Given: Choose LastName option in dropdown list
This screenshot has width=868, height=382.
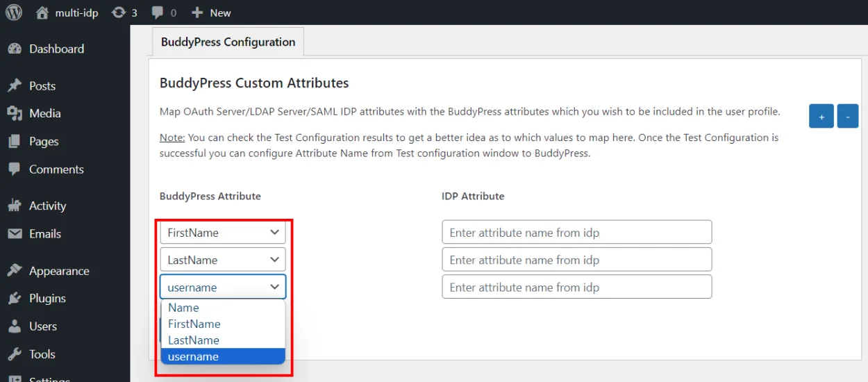Looking at the screenshot, I should (223, 340).
